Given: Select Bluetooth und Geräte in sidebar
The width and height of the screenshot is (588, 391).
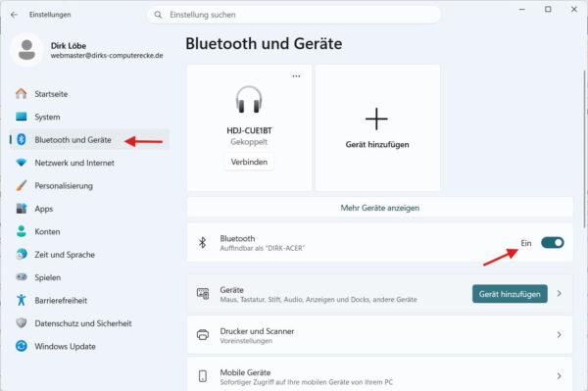Looking at the screenshot, I should [x=89, y=139].
